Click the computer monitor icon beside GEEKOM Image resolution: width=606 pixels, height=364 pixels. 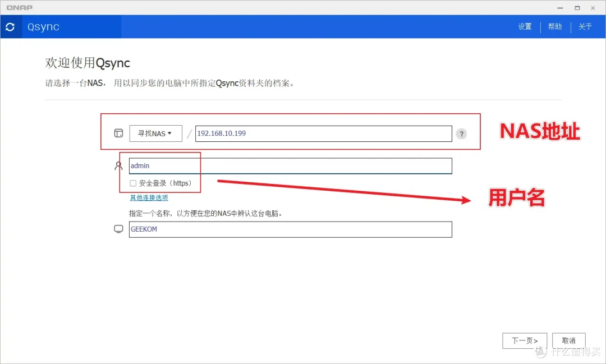118,229
